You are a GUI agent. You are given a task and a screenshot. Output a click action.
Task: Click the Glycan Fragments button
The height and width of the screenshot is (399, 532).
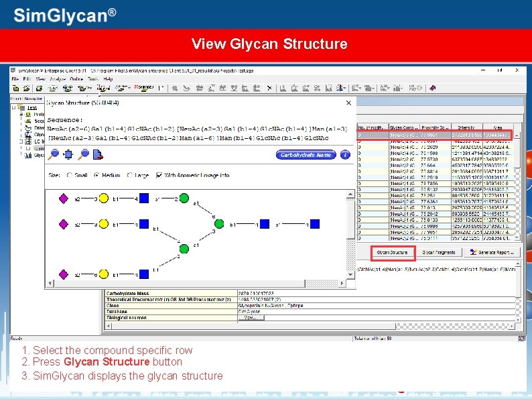439,252
